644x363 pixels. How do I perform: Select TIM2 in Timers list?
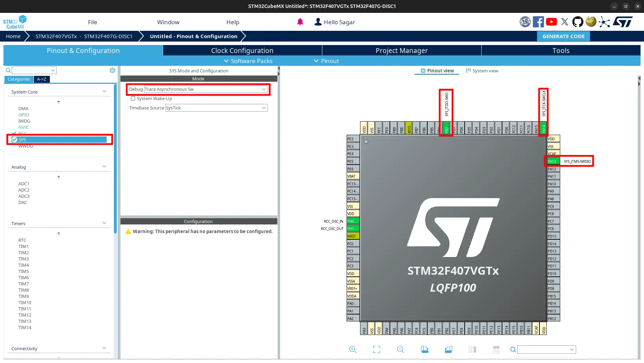pyautogui.click(x=24, y=253)
